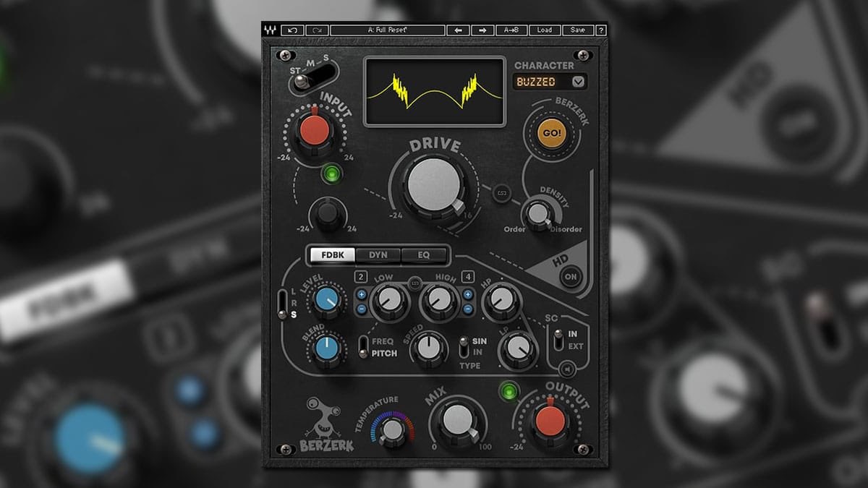This screenshot has width=868, height=488.
Task: Undo the last change with the undo arrow
Action: 292,30
